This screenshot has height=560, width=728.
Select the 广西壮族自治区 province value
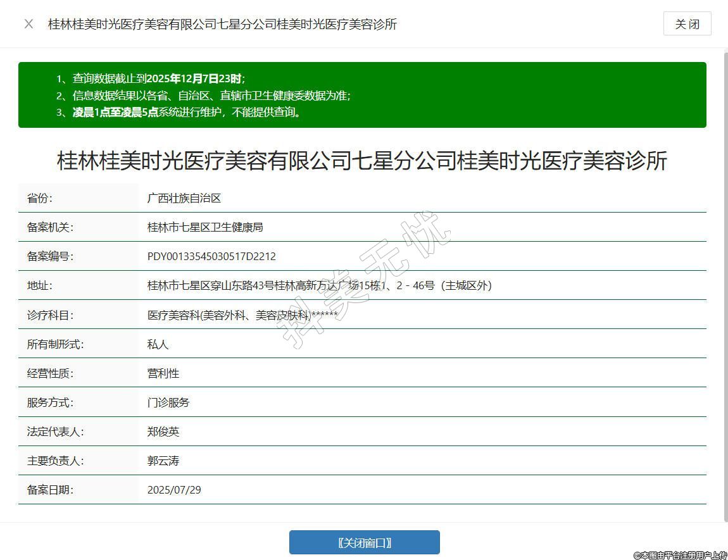click(x=184, y=198)
